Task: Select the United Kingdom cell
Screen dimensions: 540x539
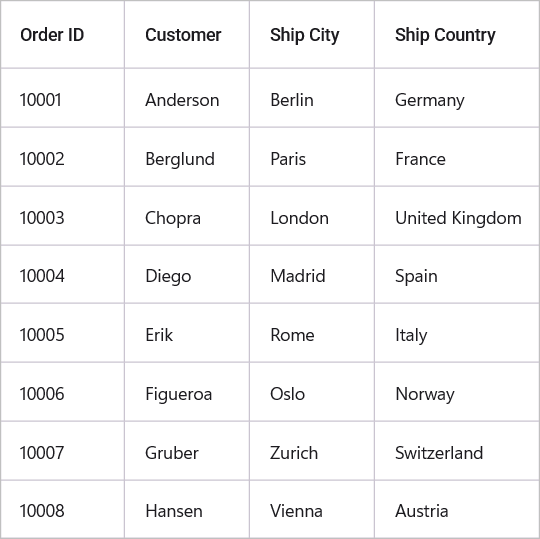Action: [457, 216]
